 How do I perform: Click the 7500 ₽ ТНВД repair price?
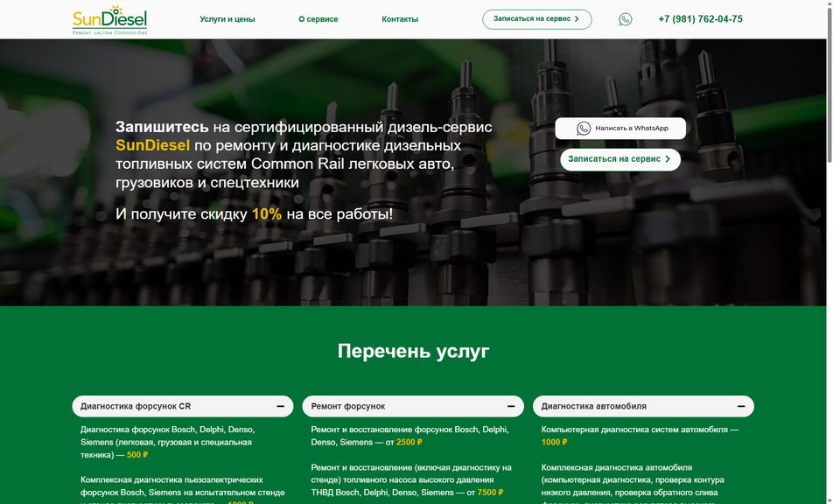490,493
